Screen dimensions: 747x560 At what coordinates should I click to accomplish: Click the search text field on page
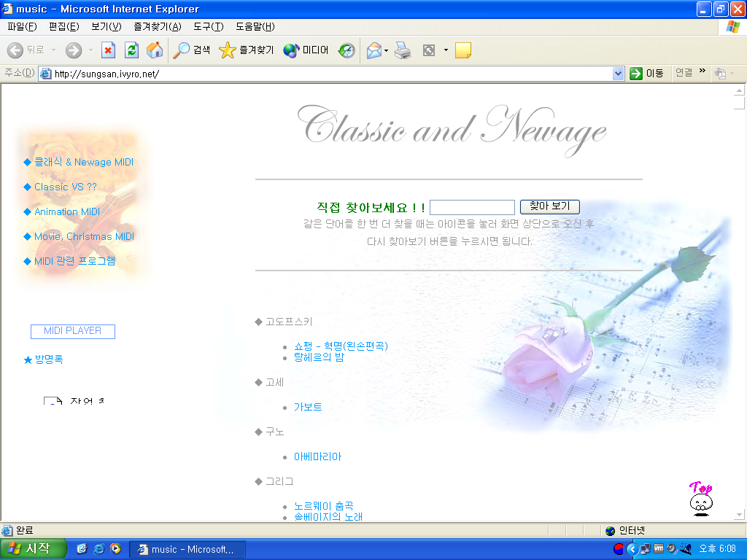[x=472, y=208]
